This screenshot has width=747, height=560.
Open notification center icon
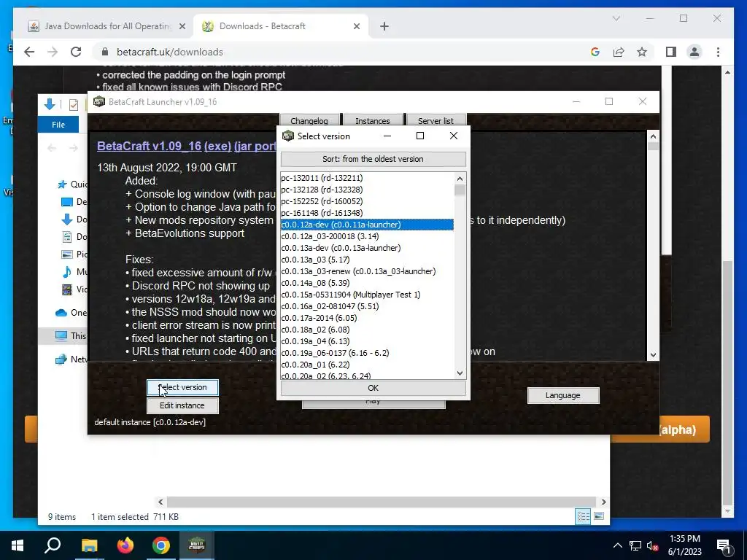[724, 545]
